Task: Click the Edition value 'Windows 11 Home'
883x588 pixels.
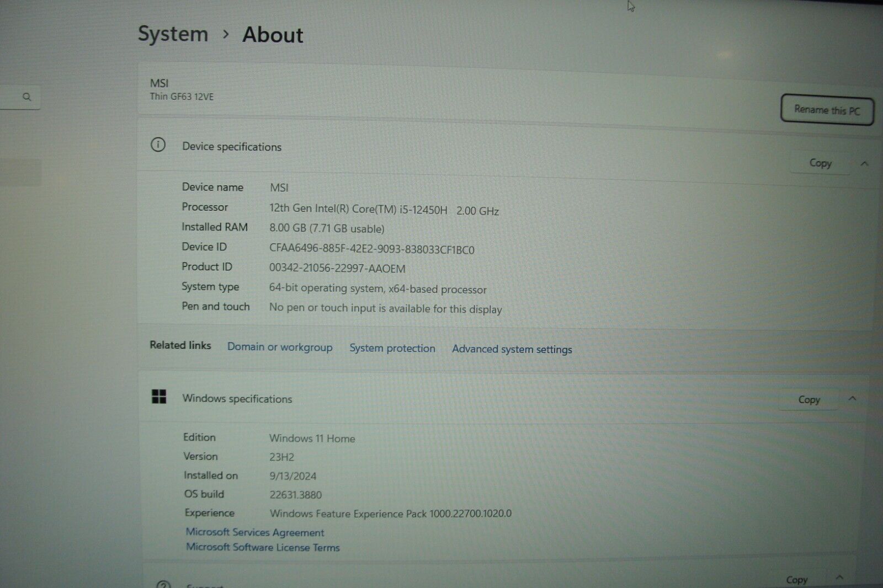Action: pyautogui.click(x=312, y=439)
